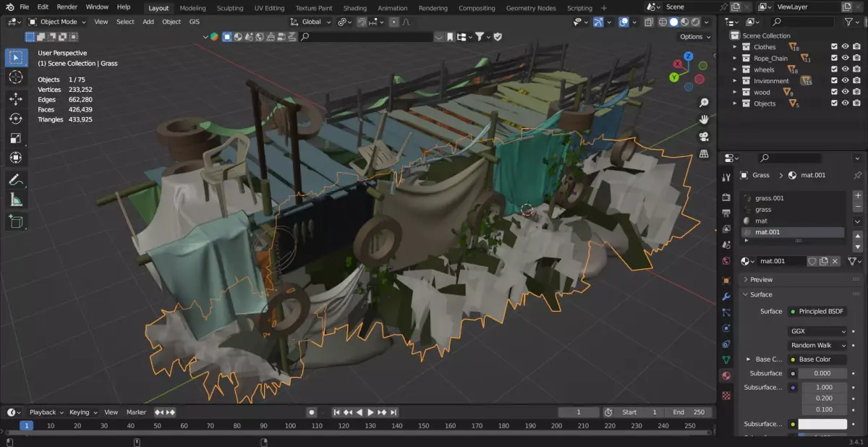The width and height of the screenshot is (868, 447).
Task: Click the View Z axis gizmo
Action: (687, 56)
